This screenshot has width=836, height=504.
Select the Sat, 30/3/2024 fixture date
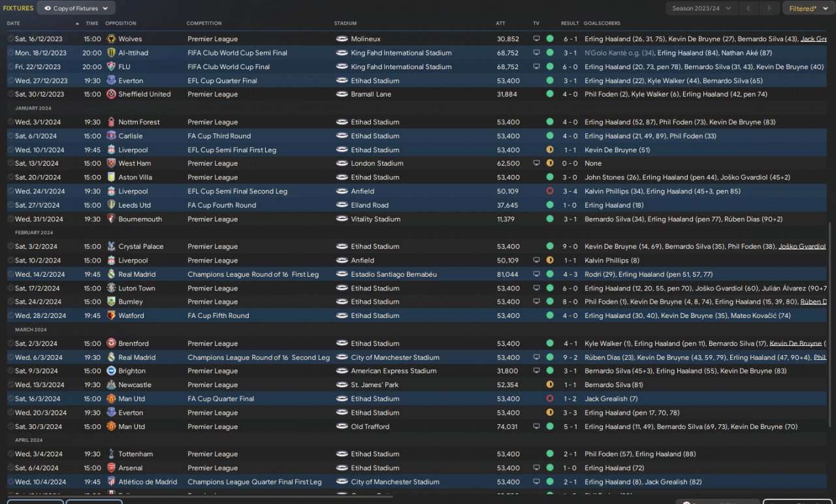point(40,427)
